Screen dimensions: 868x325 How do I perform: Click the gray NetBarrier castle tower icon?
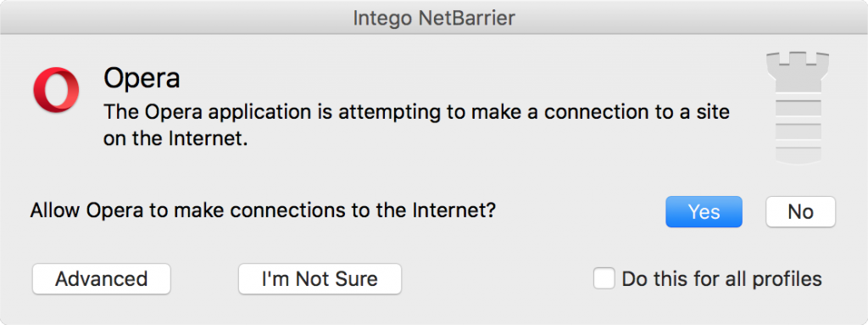coord(798,108)
